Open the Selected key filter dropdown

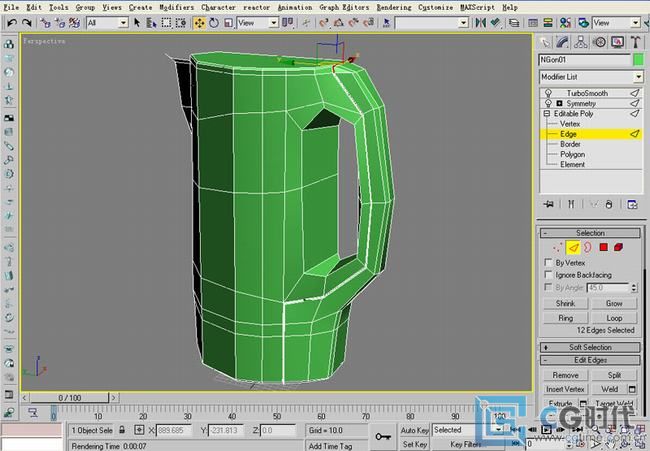point(468,430)
